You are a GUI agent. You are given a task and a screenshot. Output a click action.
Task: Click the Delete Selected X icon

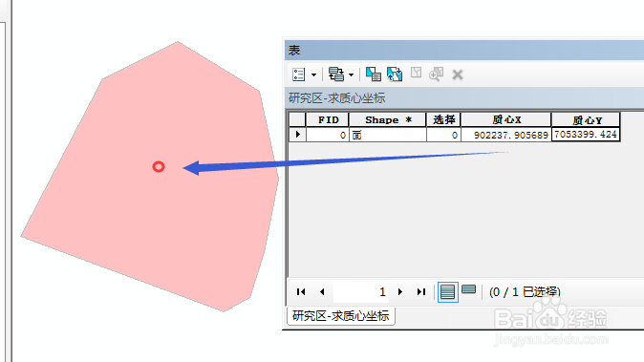point(458,75)
